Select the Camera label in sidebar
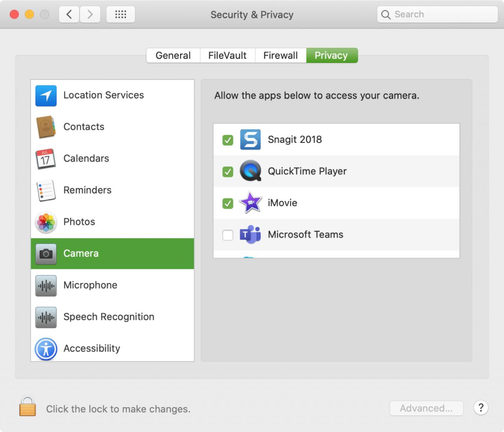 pyautogui.click(x=81, y=253)
